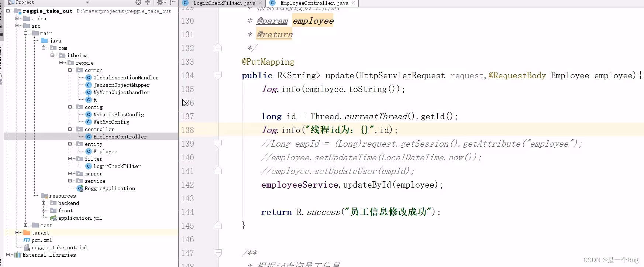Collapse the java source folder
This screenshot has height=267, width=644.
click(35, 41)
